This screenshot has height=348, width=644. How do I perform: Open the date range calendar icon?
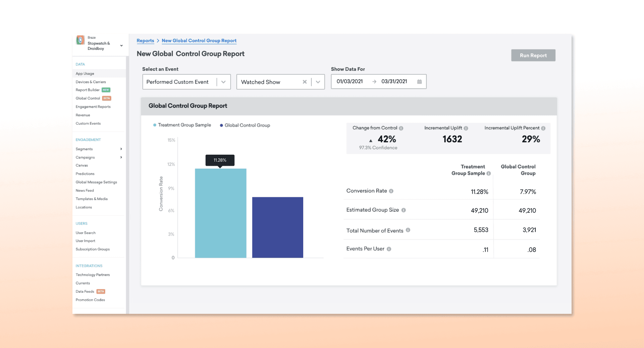click(419, 82)
